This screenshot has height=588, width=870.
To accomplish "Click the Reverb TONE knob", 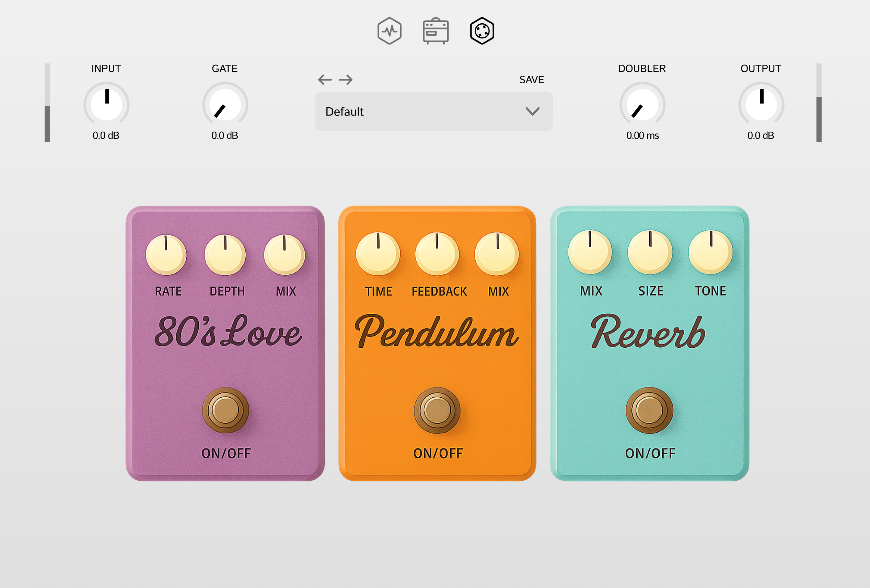I will tap(710, 252).
